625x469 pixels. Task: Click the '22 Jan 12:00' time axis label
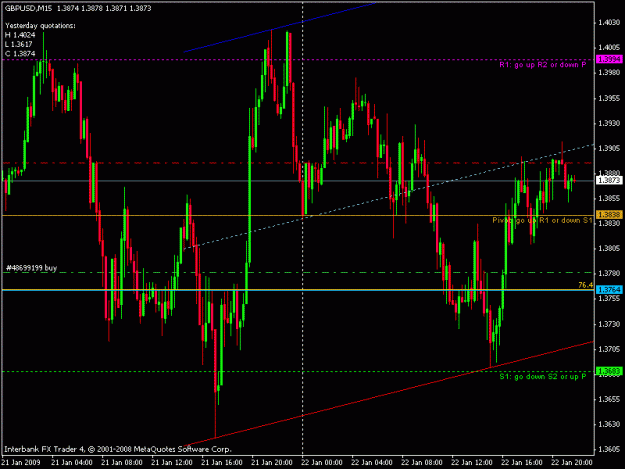[472, 463]
